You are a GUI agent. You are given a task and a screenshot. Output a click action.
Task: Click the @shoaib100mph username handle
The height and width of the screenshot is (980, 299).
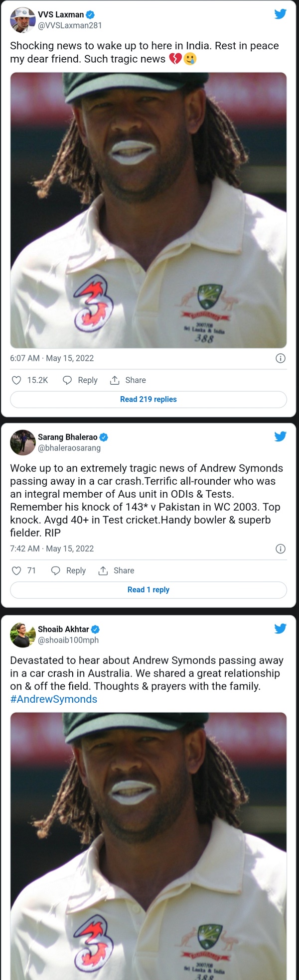coord(68,641)
